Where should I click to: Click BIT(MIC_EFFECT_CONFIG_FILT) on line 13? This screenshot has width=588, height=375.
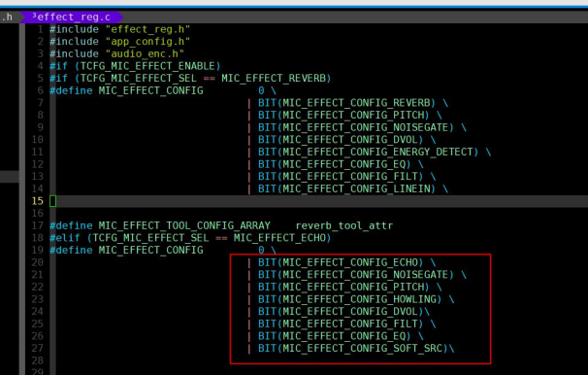341,177
